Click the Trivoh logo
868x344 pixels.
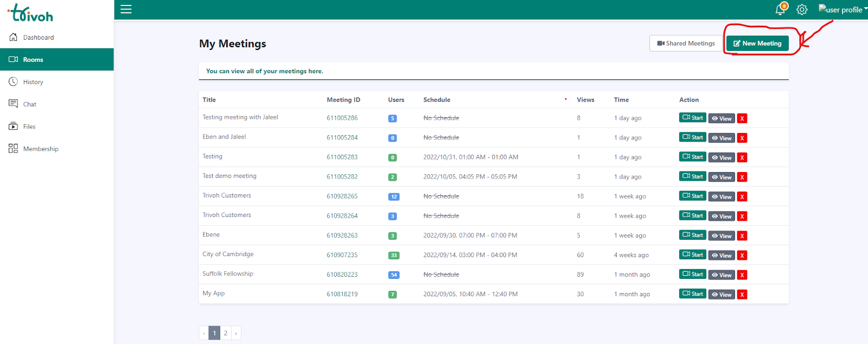pos(31,14)
